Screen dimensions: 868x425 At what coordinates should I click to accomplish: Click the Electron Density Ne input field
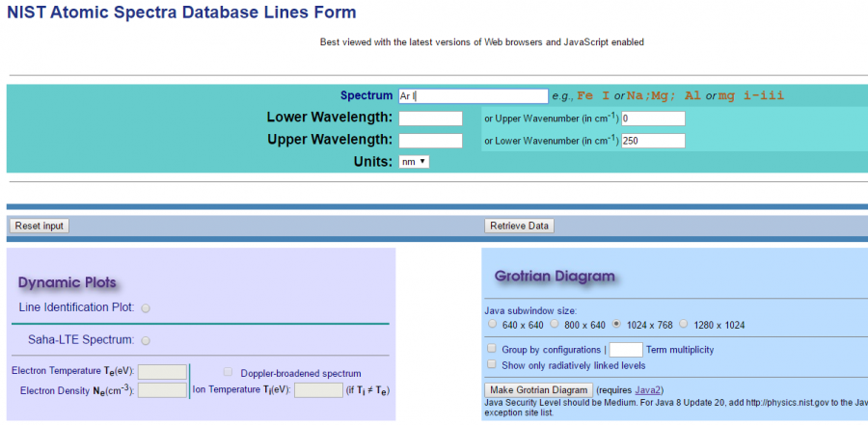point(162,390)
